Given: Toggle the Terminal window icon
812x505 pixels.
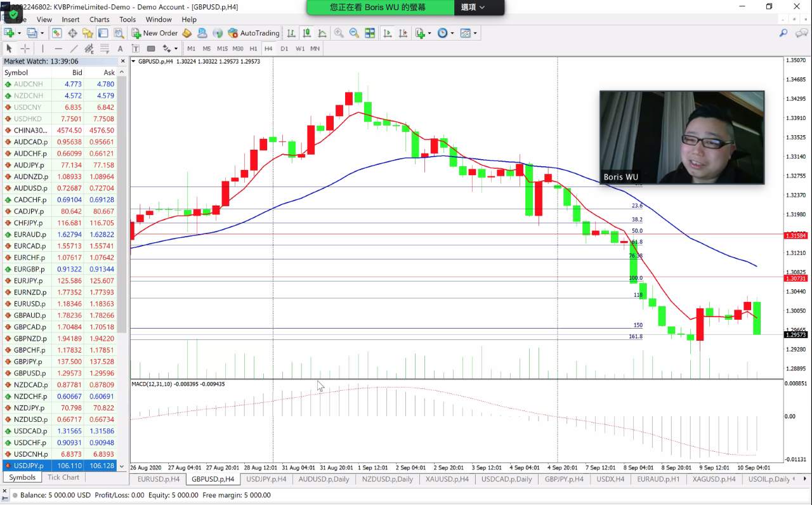Looking at the screenshot, I should pyautogui.click(x=103, y=33).
